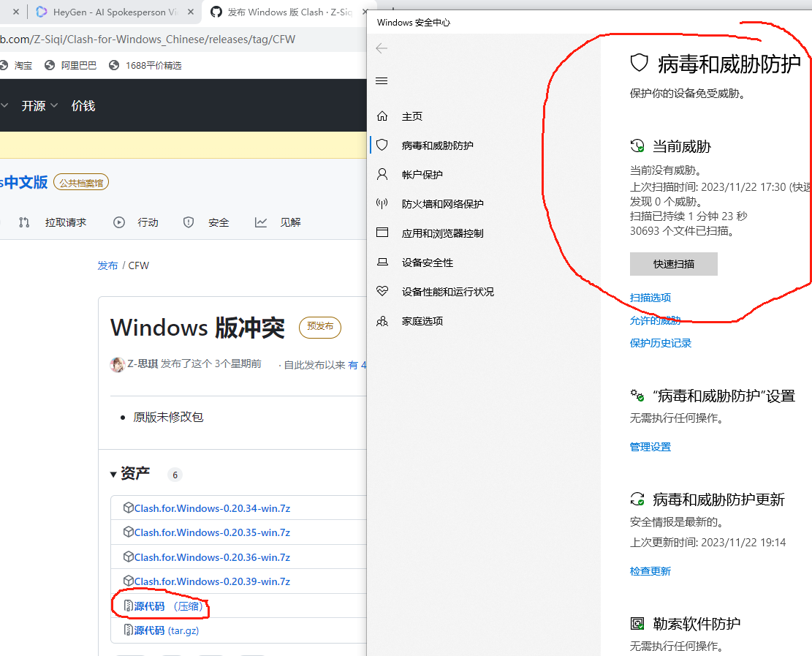Click the back arrow in Windows Security
Image resolution: width=812 pixels, height=656 pixels.
[x=382, y=48]
